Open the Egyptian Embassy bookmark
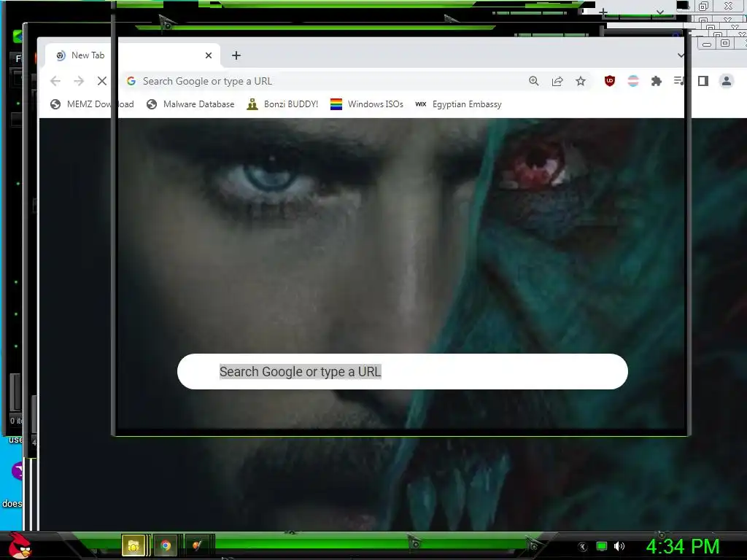This screenshot has width=747, height=560. point(458,104)
